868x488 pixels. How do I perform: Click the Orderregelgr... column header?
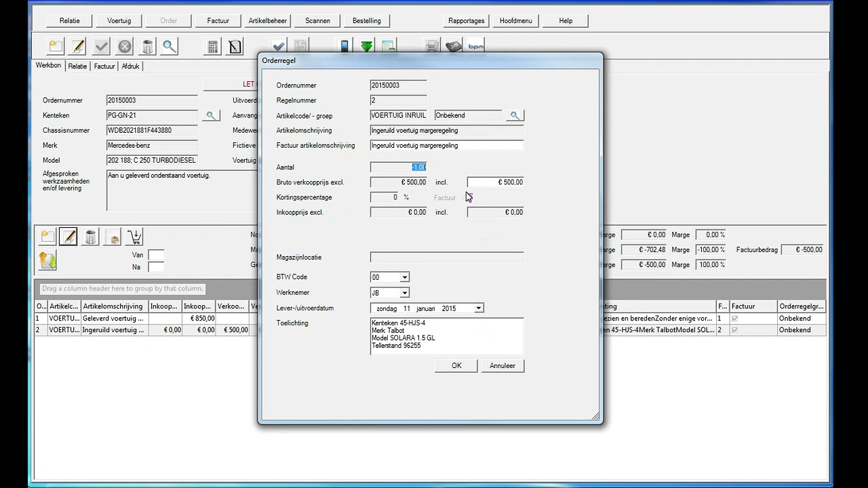802,306
